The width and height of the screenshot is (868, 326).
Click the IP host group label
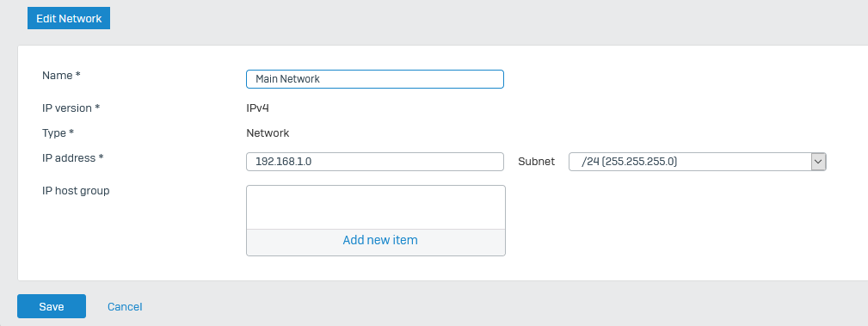(76, 191)
